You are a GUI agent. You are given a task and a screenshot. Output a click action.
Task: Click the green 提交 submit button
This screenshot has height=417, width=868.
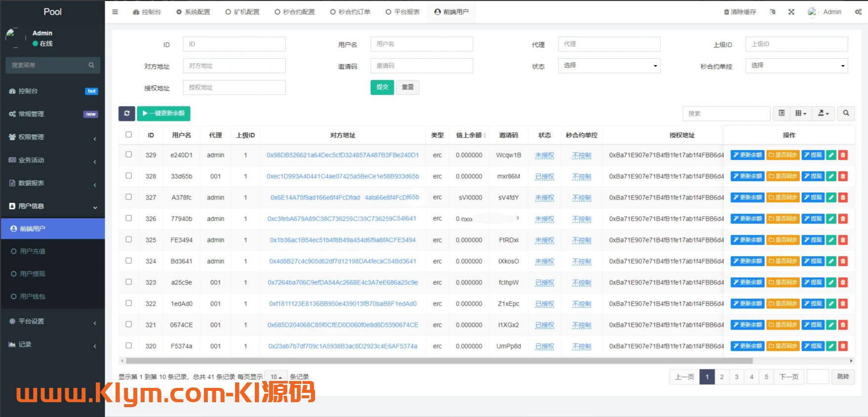point(382,87)
